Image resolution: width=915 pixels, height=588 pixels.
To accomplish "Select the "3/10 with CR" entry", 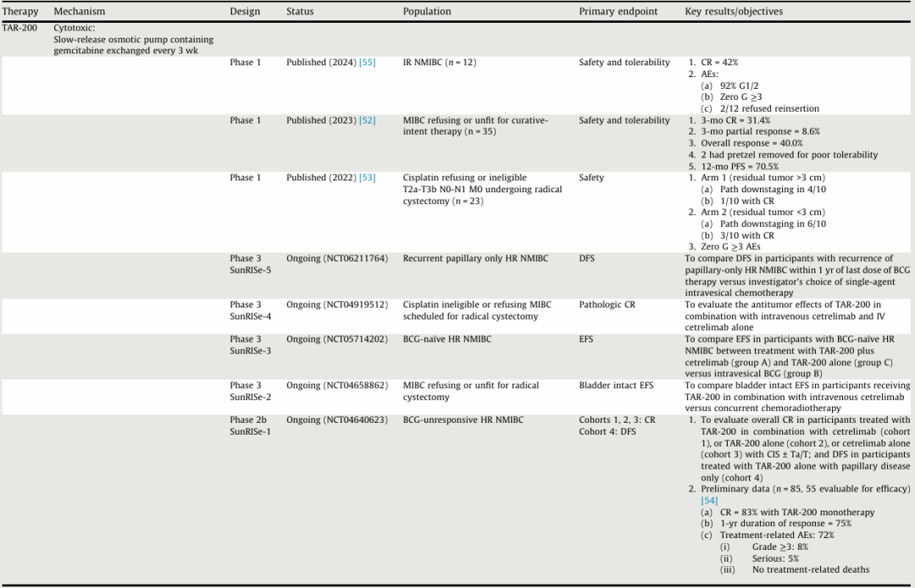I will (747, 236).
